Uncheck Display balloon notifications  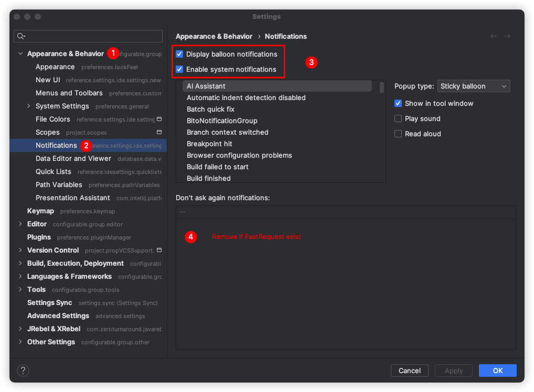tap(180, 54)
